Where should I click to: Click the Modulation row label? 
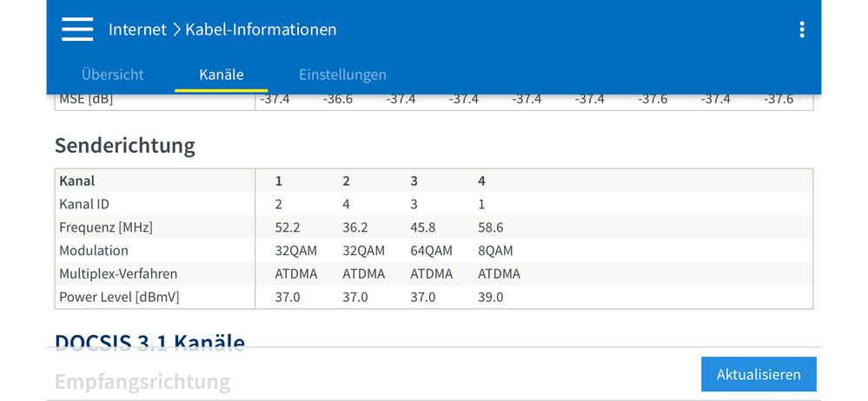[94, 251]
